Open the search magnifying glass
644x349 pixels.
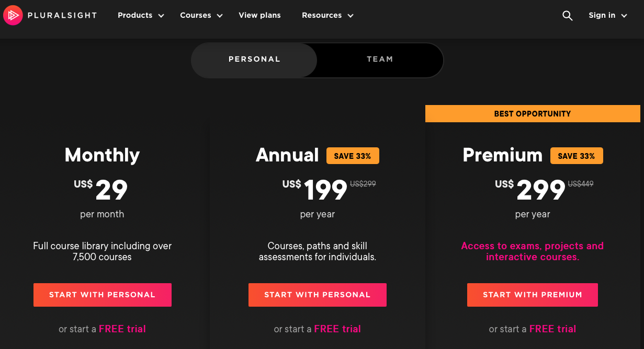(x=568, y=16)
